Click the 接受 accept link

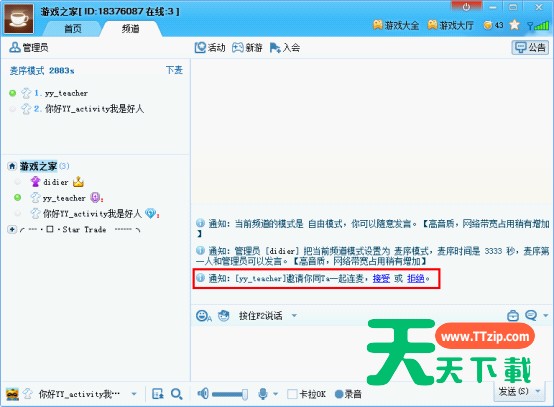[381, 278]
